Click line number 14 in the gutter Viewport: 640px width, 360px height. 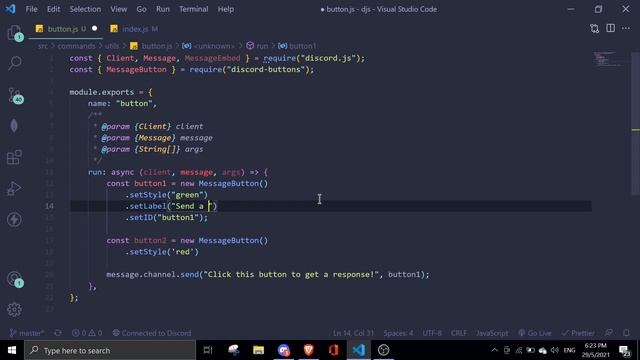click(x=49, y=206)
